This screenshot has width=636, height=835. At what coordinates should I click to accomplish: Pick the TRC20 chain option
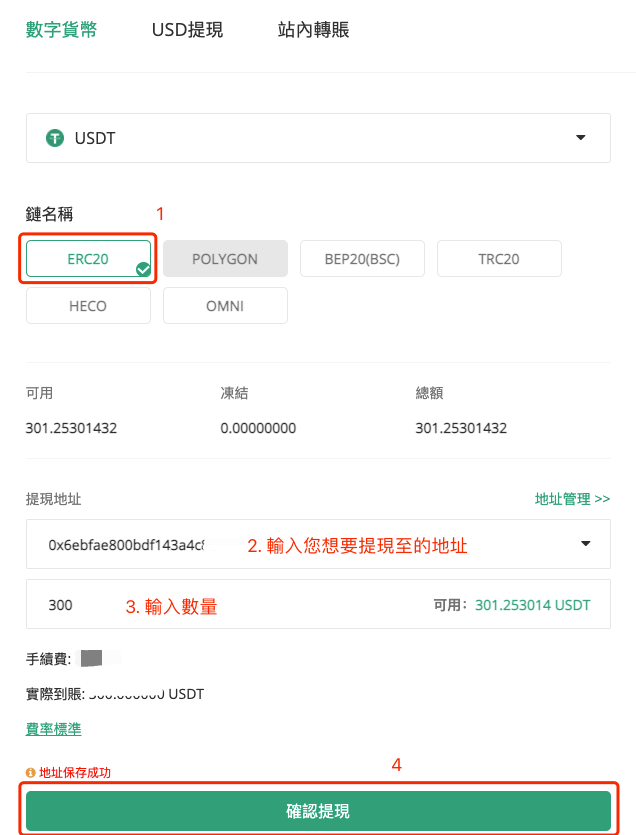[x=499, y=258]
